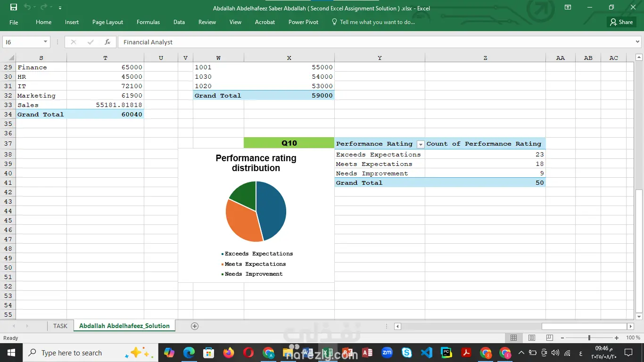Click the Save icon in the title bar

pos(14,8)
